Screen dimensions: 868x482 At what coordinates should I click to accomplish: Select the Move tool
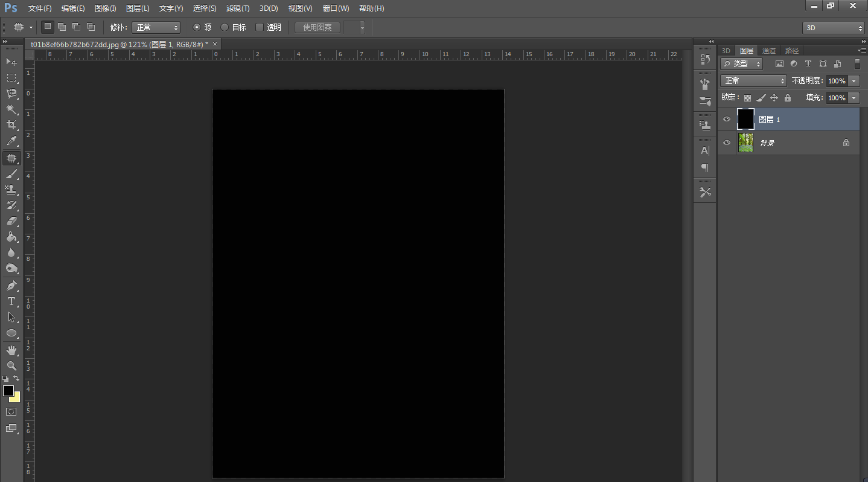click(11, 62)
